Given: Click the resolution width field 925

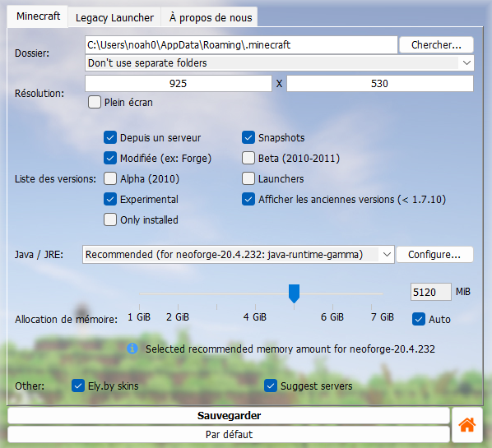Looking at the screenshot, I should pos(179,84).
